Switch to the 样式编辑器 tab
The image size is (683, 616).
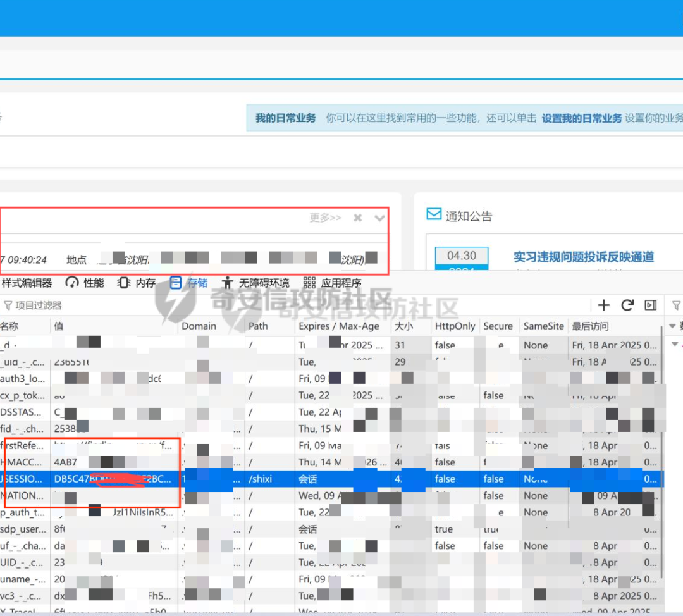pos(26,283)
